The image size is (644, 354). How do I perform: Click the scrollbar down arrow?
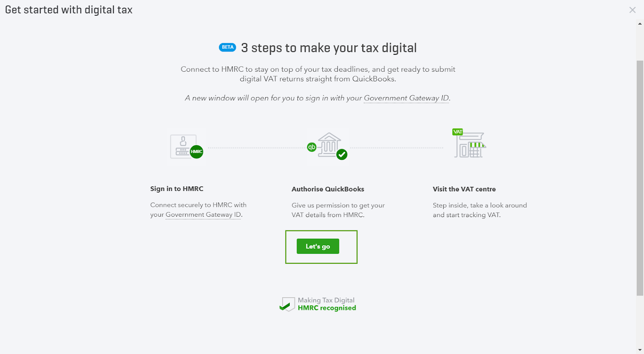pos(640,350)
